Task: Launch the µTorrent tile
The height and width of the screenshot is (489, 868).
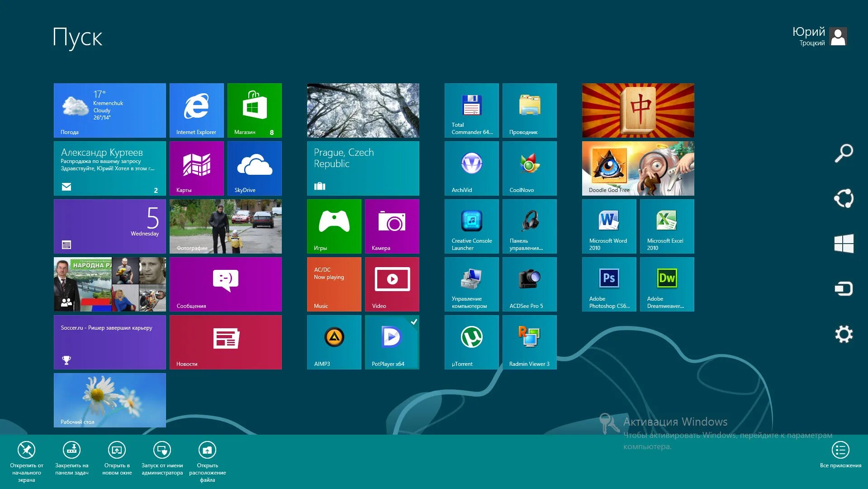Action: click(x=472, y=342)
